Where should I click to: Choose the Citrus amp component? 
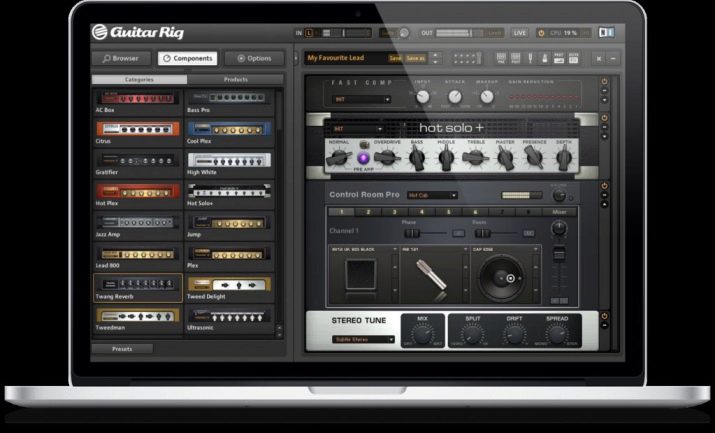[x=137, y=133]
